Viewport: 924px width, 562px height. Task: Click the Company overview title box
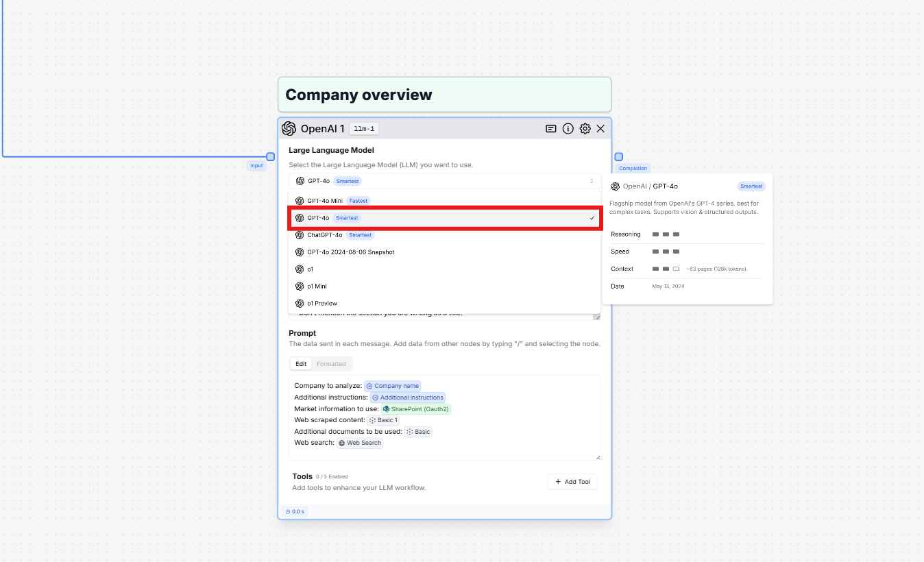tap(444, 95)
